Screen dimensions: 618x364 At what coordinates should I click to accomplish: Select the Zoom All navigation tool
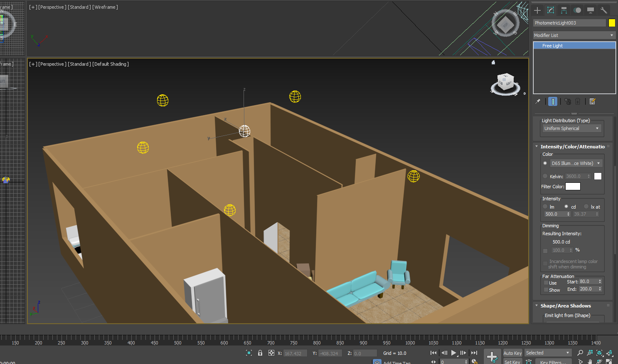pyautogui.click(x=590, y=353)
